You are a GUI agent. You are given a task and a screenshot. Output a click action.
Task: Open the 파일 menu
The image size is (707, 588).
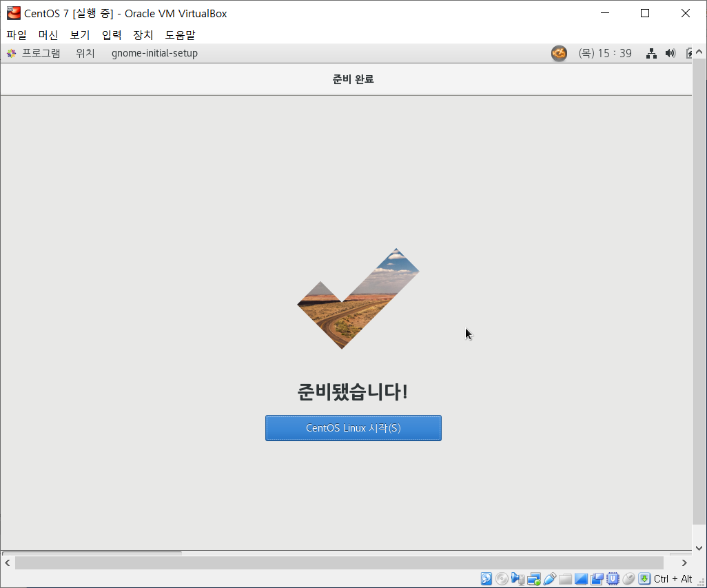(x=17, y=34)
